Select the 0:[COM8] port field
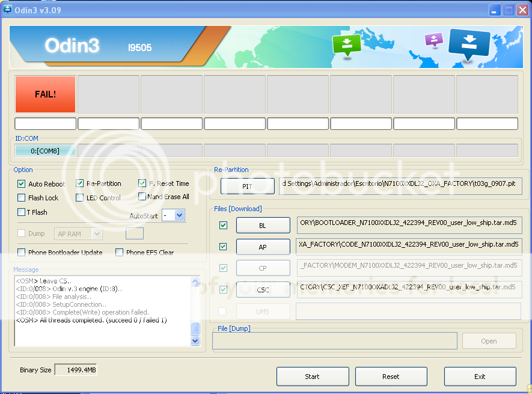The height and width of the screenshot is (394, 532). (45, 151)
